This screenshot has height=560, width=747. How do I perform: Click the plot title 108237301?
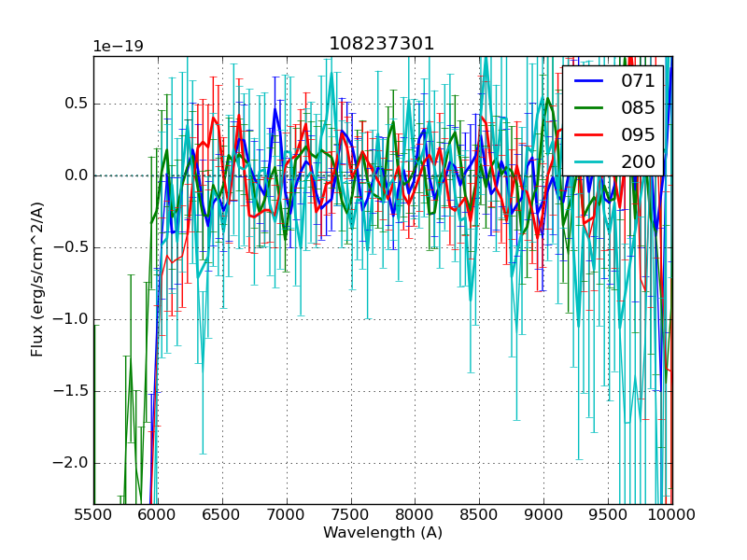click(x=382, y=44)
